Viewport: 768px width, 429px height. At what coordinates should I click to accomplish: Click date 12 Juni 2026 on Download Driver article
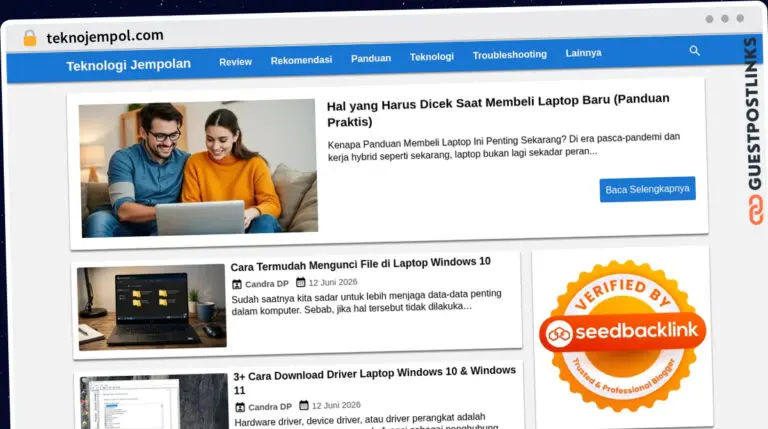(336, 405)
